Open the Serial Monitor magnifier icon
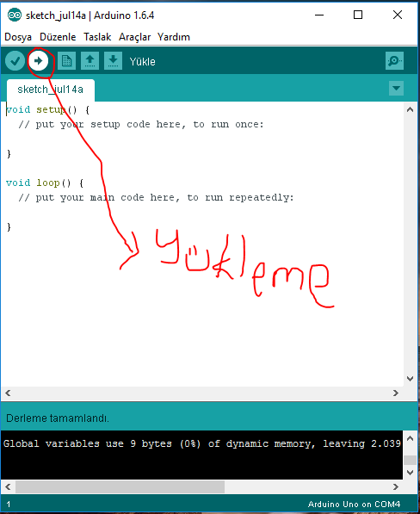The image size is (420, 514). [x=394, y=61]
